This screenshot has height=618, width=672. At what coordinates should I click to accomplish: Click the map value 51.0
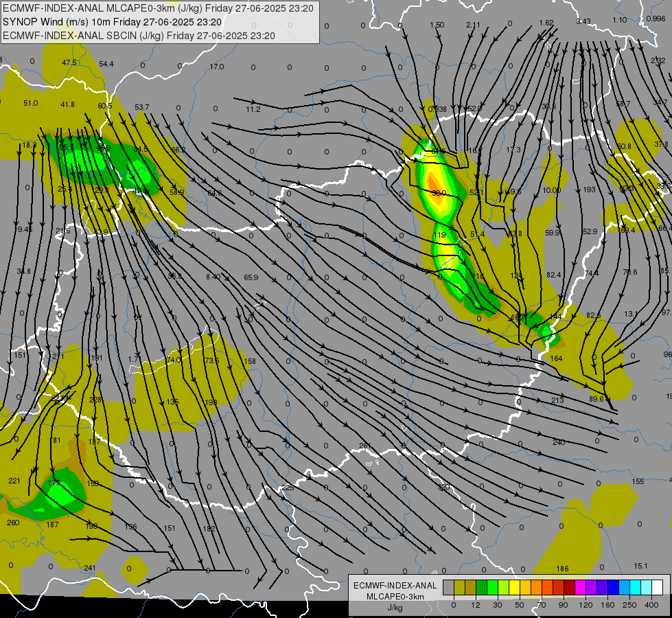tap(30, 104)
